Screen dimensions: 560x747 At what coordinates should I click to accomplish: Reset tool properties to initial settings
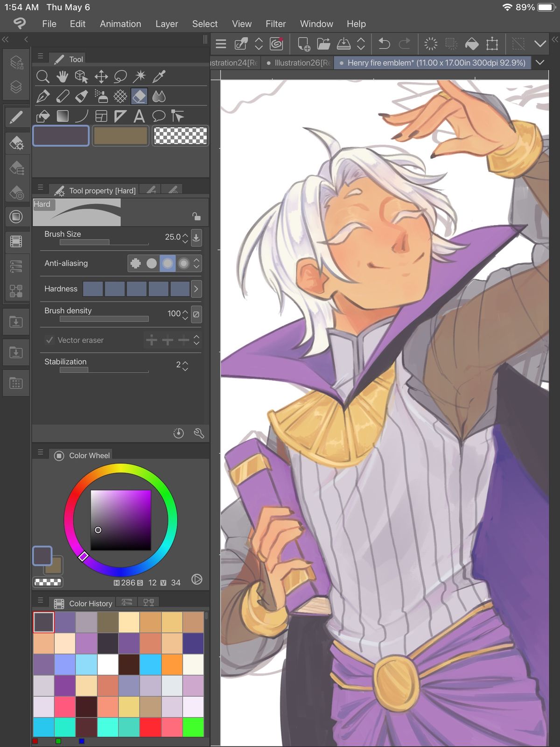click(178, 433)
